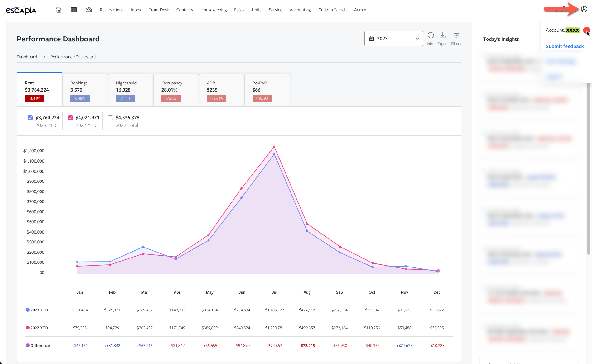Enable the 2022 Total checkbox
This screenshot has height=364, width=592.
110,118
